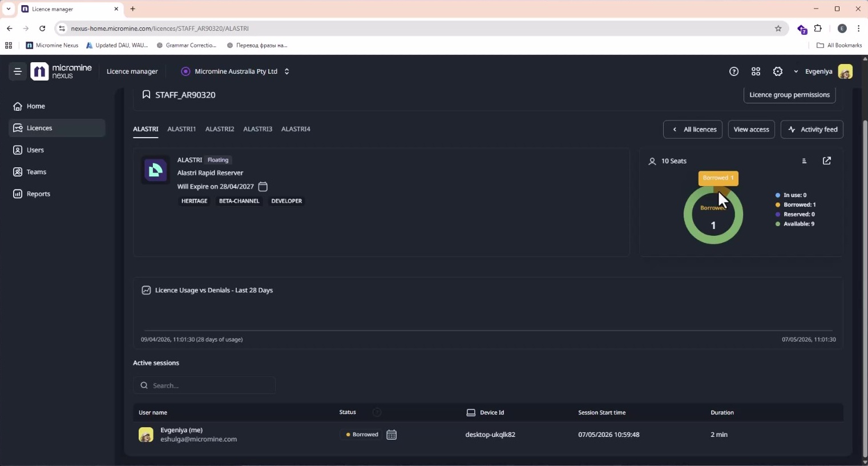Screen dimensions: 868x466
Task: Click the DEVELOPER tag
Action: (x=286, y=201)
